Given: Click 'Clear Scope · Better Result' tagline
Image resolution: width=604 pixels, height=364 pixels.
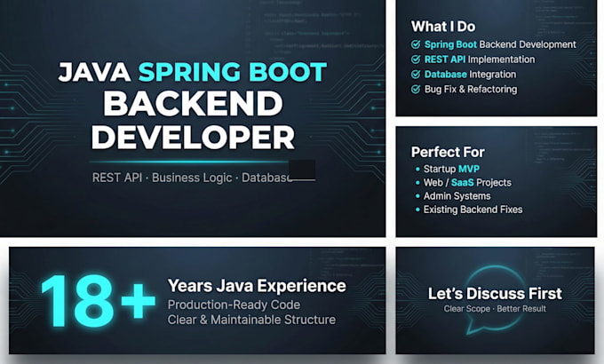Looking at the screenshot, I should click(495, 309).
